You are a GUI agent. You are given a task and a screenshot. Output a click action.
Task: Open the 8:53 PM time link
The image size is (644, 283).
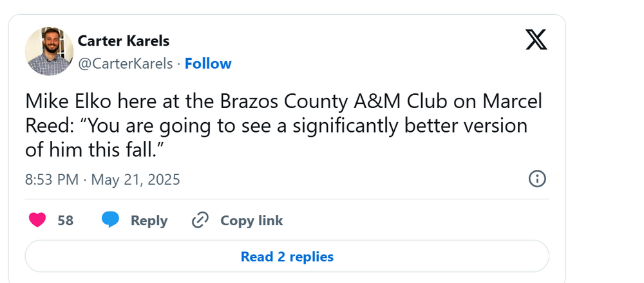52,179
